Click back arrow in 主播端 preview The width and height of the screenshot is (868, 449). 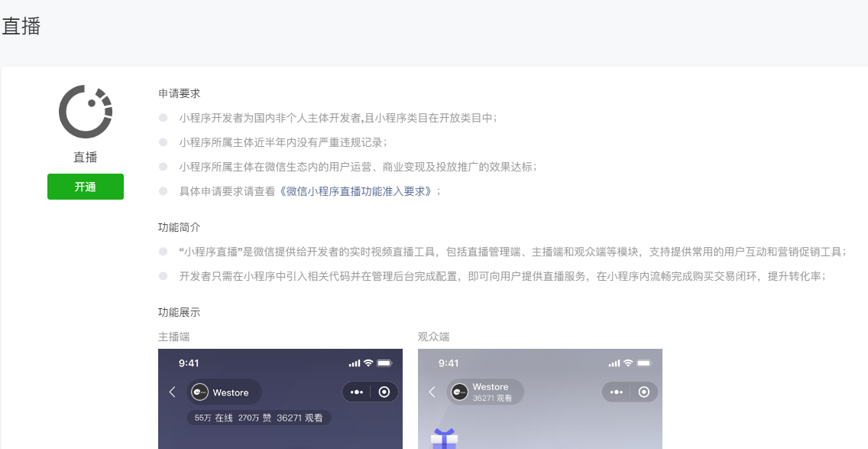172,392
